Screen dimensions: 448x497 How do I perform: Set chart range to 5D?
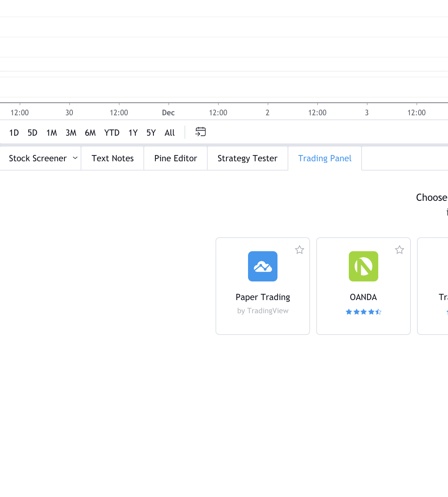pos(33,133)
